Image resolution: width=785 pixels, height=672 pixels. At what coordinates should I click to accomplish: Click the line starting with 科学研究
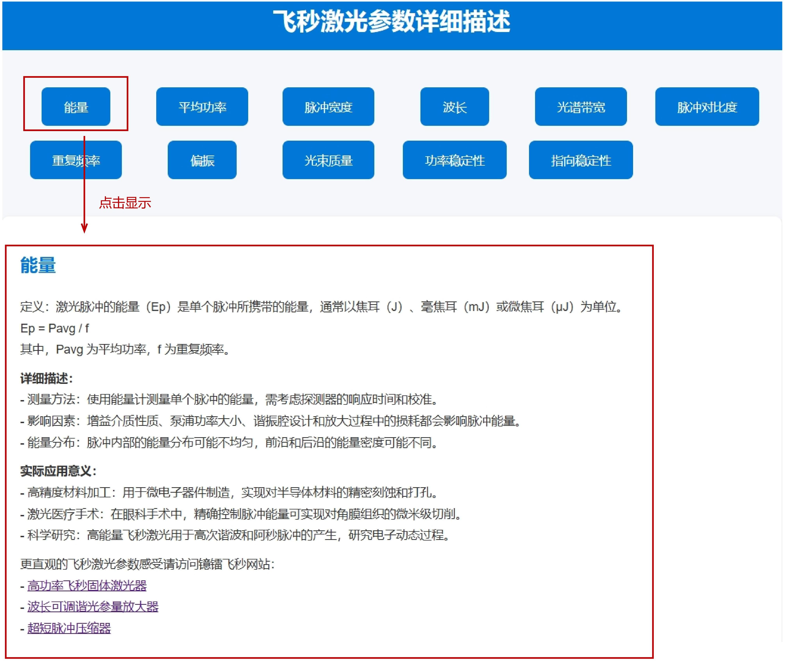pyautogui.click(x=235, y=535)
